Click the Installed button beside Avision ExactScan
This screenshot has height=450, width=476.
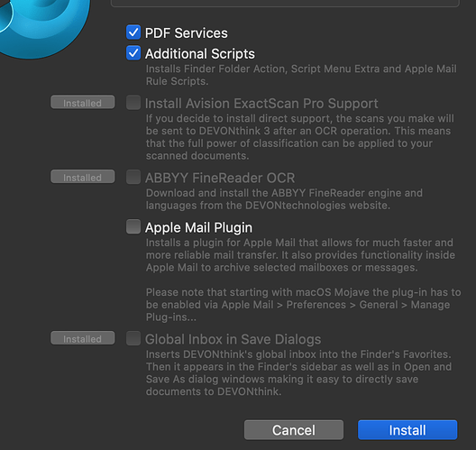tap(83, 102)
